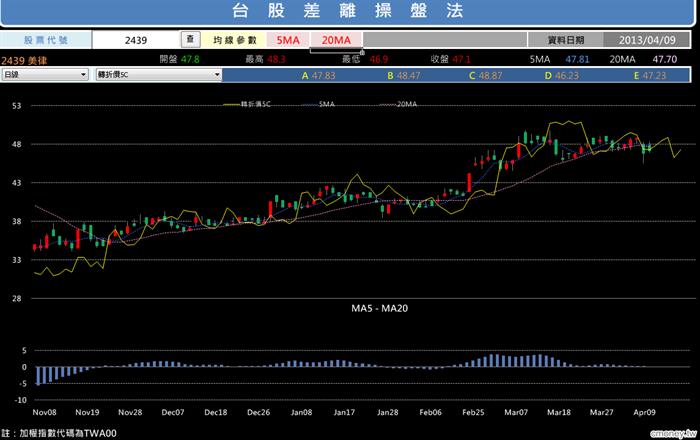This screenshot has height=440, width=700.
Task: Click the A 47.83 turning price value
Action: pos(318,76)
